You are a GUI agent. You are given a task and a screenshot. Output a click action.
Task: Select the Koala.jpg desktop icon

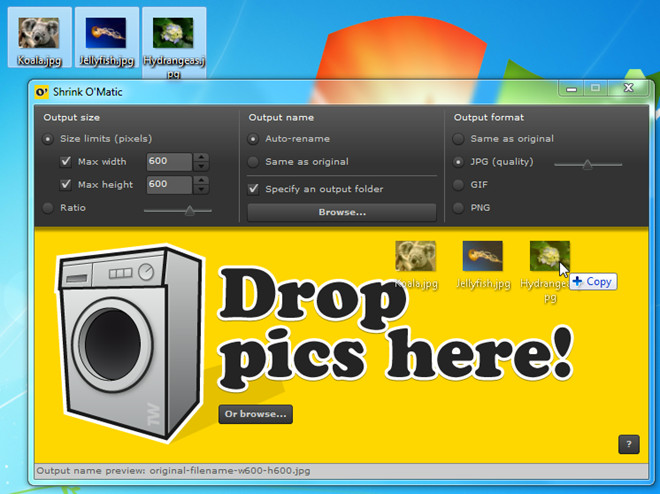39,37
